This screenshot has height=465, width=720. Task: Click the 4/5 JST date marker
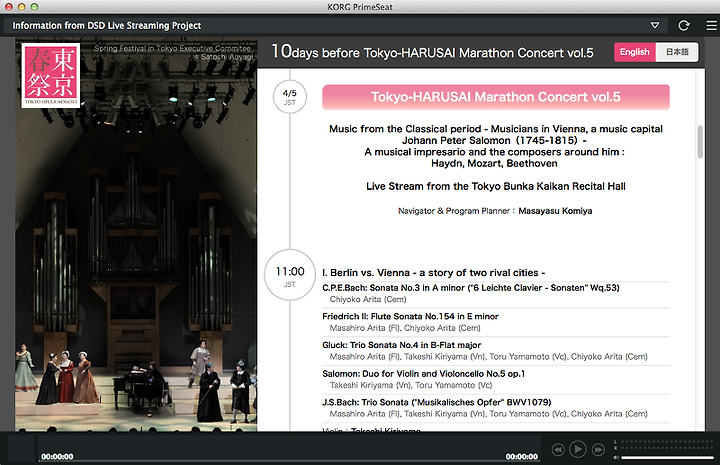(x=290, y=97)
